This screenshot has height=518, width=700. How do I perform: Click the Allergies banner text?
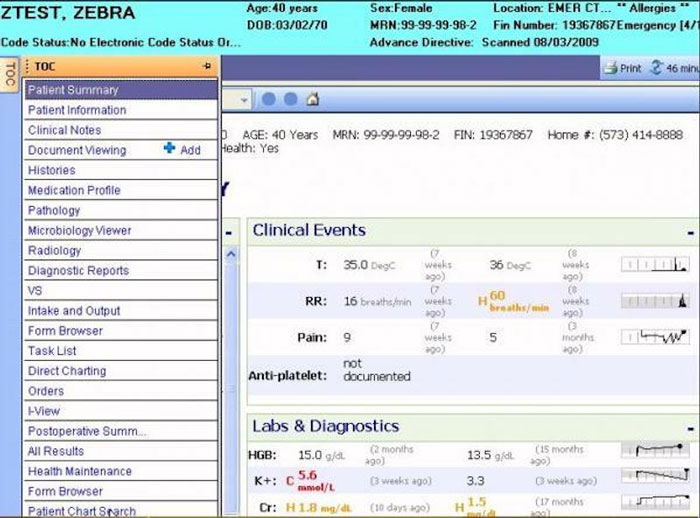coord(653,8)
